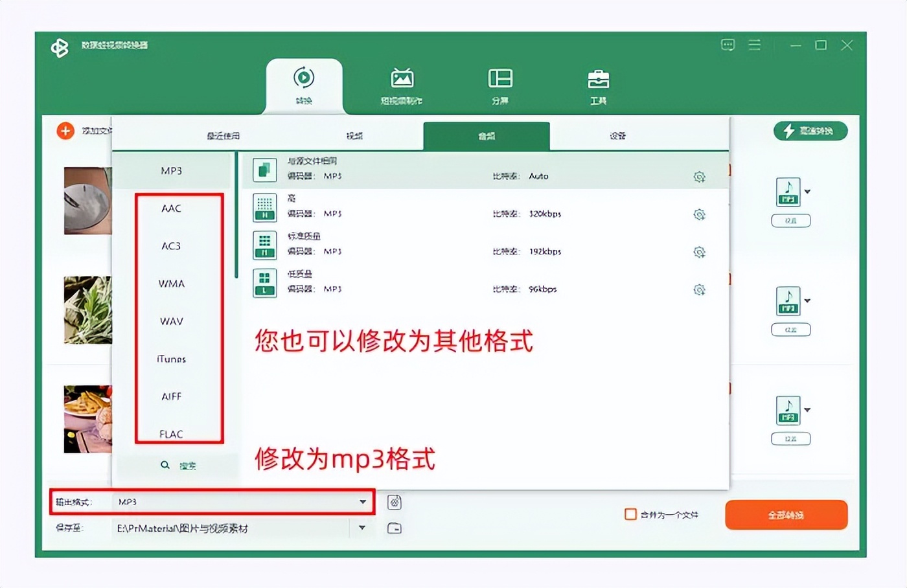907x588 pixels.
Task: Click the red add files plus icon
Action: tap(65, 131)
